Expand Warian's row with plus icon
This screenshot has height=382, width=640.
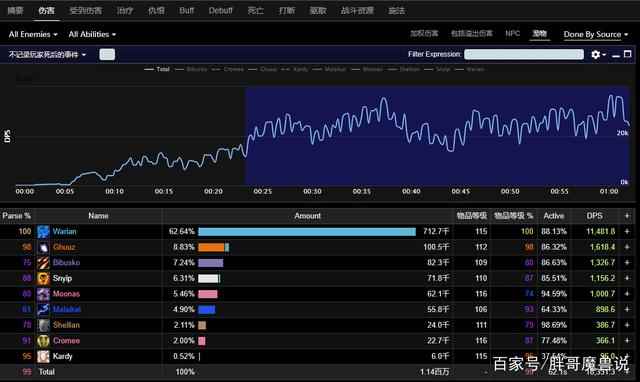[x=627, y=231]
